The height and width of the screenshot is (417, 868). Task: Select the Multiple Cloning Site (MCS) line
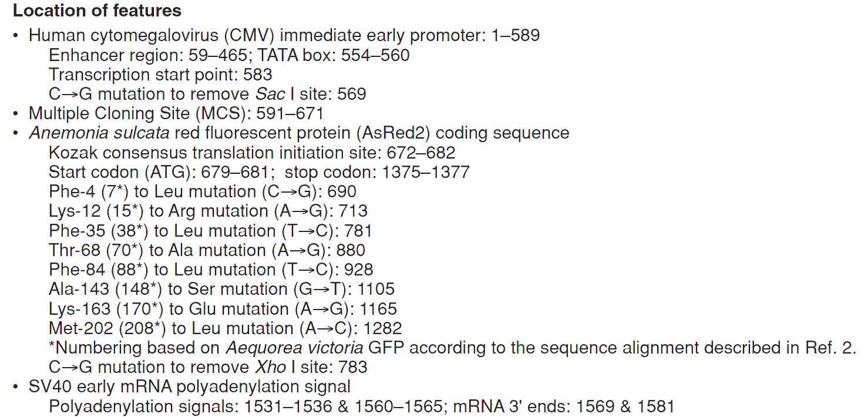176,113
